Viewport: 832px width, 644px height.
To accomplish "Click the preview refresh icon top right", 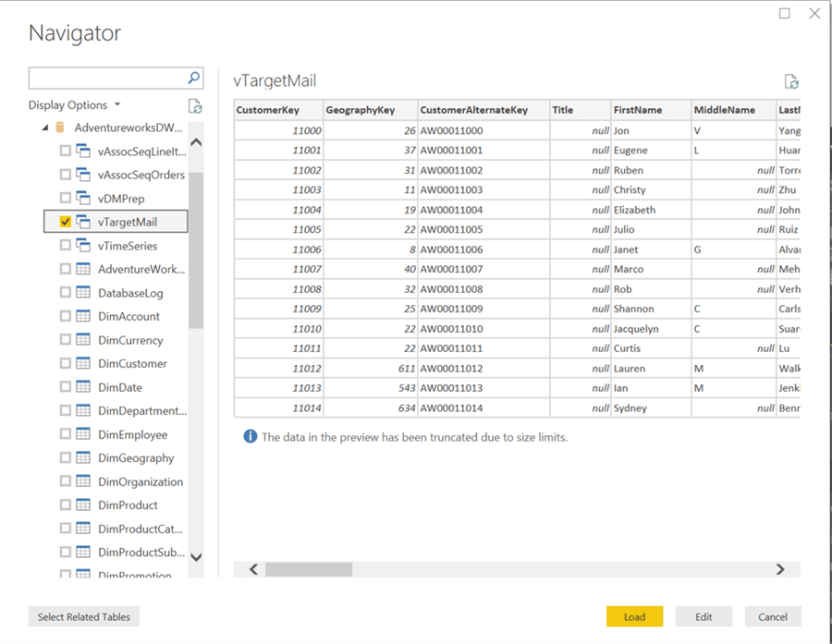I will pos(790,82).
